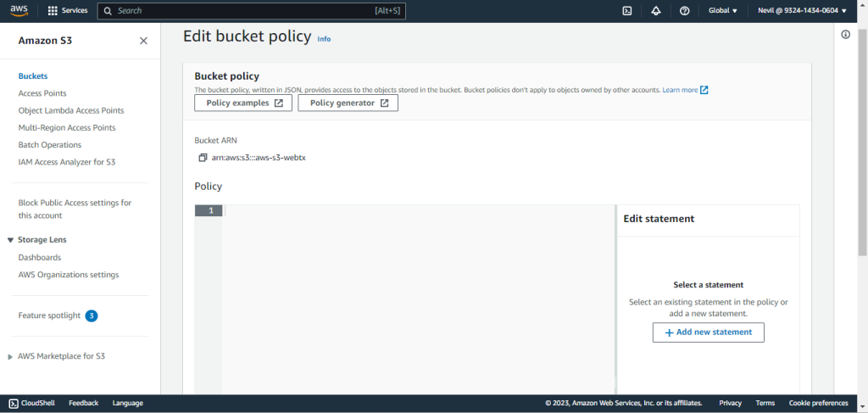Image resolution: width=868 pixels, height=413 pixels.
Task: Open Batch Operations page
Action: pyautogui.click(x=50, y=144)
